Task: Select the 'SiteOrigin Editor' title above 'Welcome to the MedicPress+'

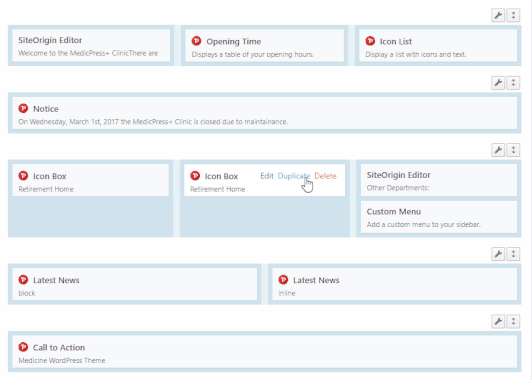Action: click(50, 40)
